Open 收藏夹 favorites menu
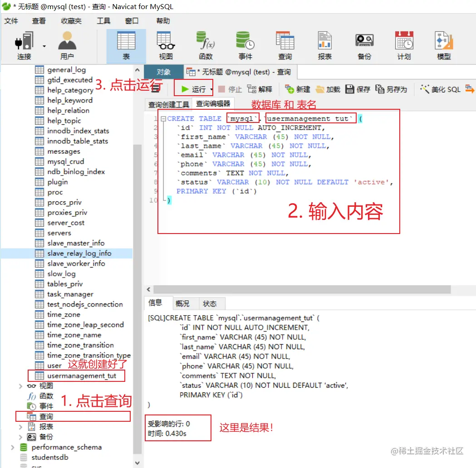 [x=71, y=21]
